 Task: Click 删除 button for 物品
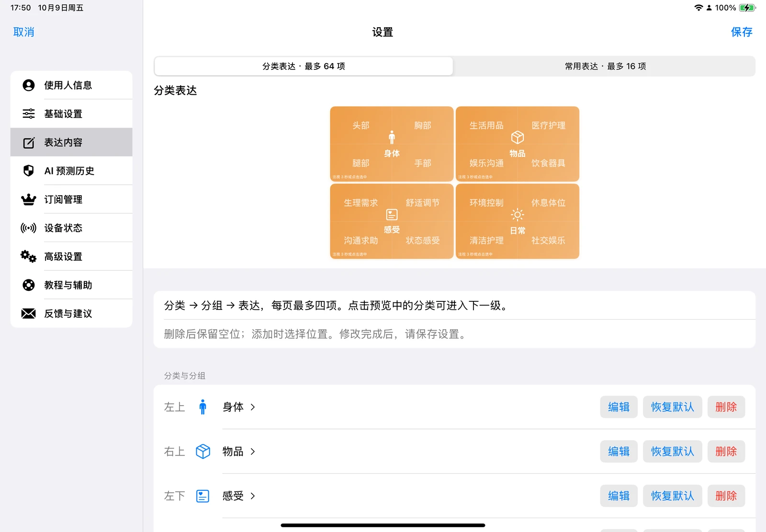click(726, 452)
